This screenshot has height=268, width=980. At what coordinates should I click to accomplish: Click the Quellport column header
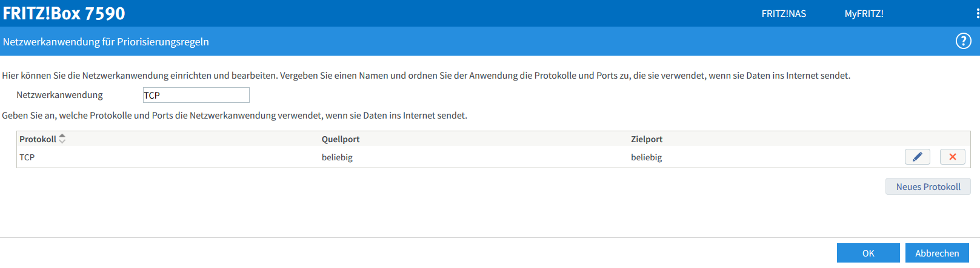click(x=341, y=139)
